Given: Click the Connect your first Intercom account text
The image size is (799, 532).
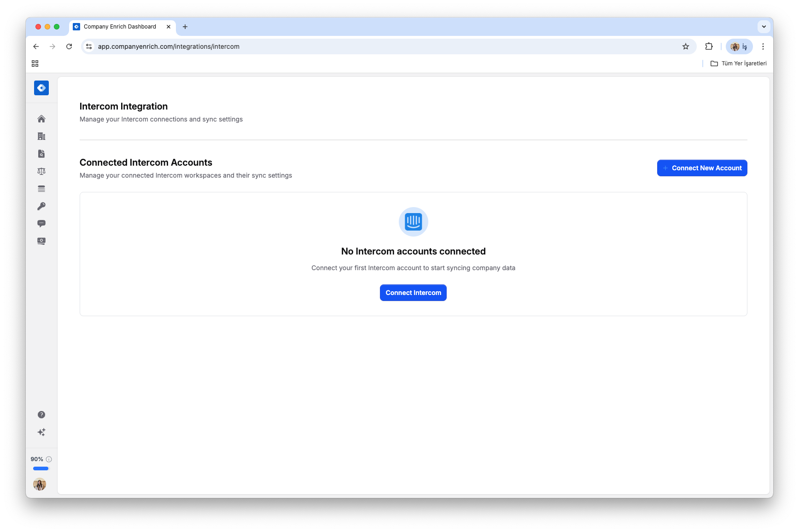Looking at the screenshot, I should (414, 268).
